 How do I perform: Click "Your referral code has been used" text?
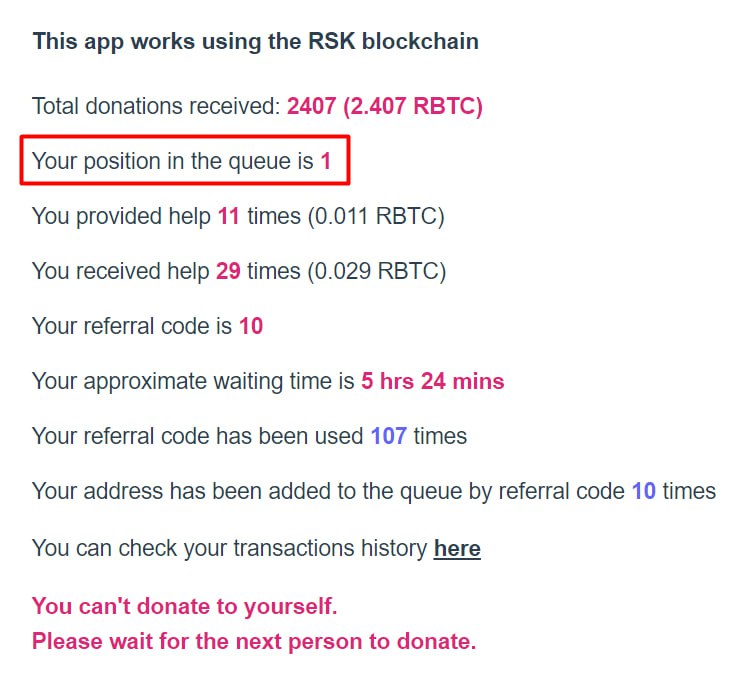(x=197, y=436)
